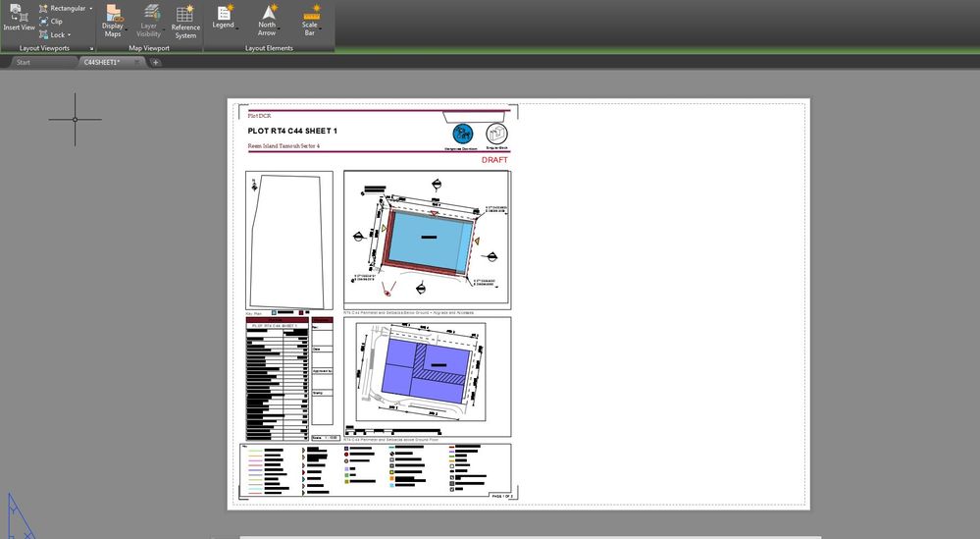Click the Legend icon
Screen dimensions: 980x539
pyautogui.click(x=225, y=12)
